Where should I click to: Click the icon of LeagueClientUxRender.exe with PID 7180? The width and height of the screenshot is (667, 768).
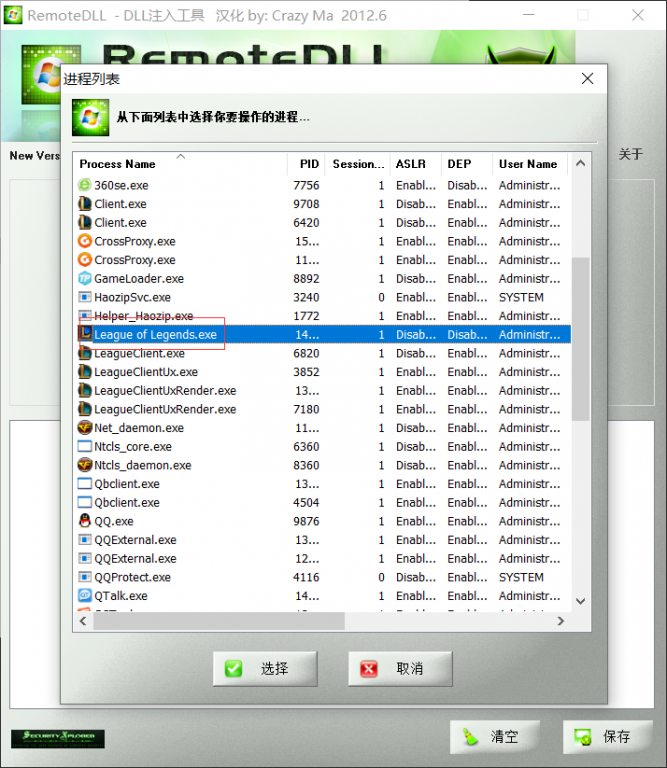(x=85, y=409)
